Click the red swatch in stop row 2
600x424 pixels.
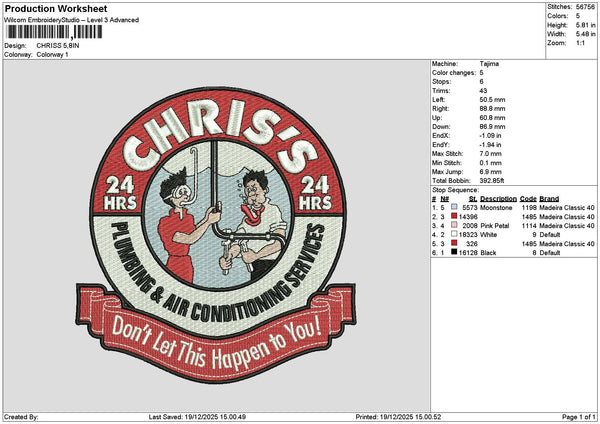point(454,216)
